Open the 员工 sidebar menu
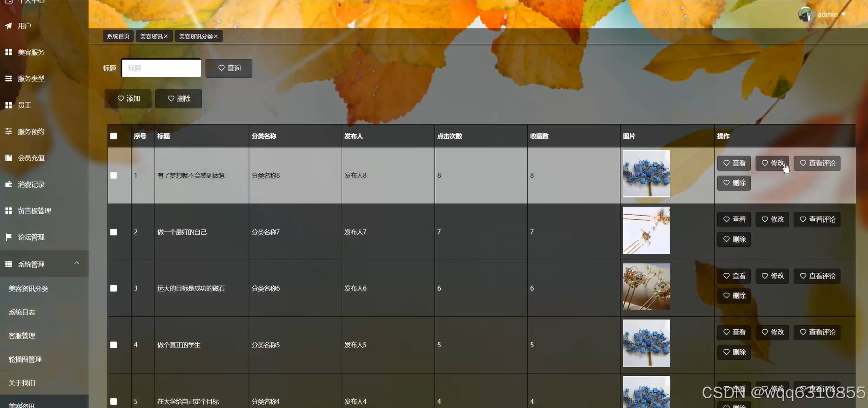Image resolution: width=868 pixels, height=408 pixels. click(x=44, y=105)
